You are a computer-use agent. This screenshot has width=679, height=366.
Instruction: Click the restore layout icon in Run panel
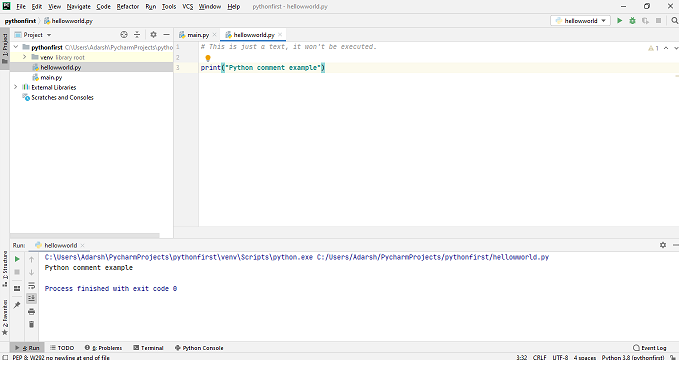[x=17, y=288]
